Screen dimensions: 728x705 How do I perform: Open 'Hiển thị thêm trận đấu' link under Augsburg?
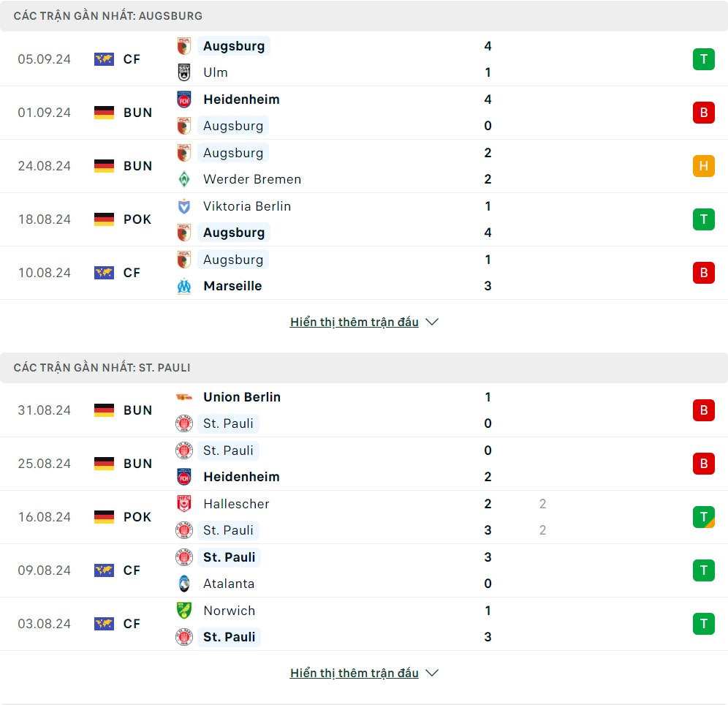pyautogui.click(x=354, y=322)
